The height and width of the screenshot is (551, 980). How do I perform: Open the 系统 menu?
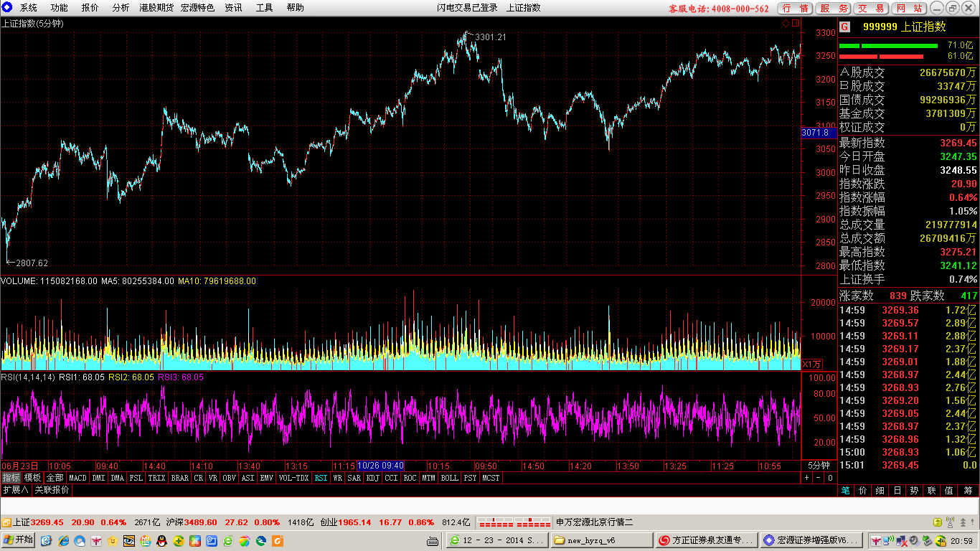click(29, 8)
